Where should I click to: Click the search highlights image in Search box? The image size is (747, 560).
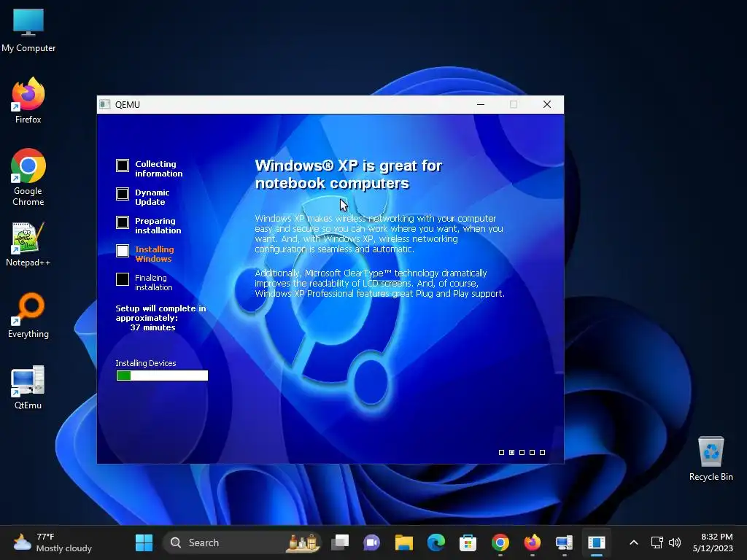(303, 542)
